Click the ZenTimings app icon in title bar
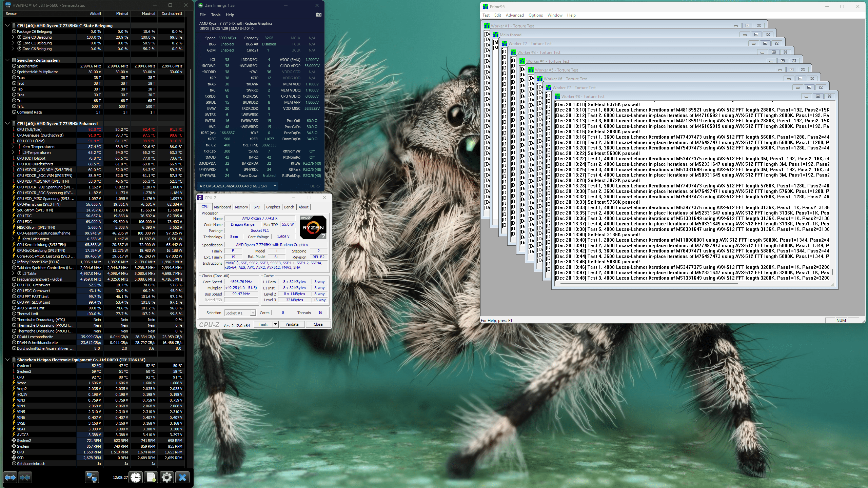868x488 pixels. point(201,5)
